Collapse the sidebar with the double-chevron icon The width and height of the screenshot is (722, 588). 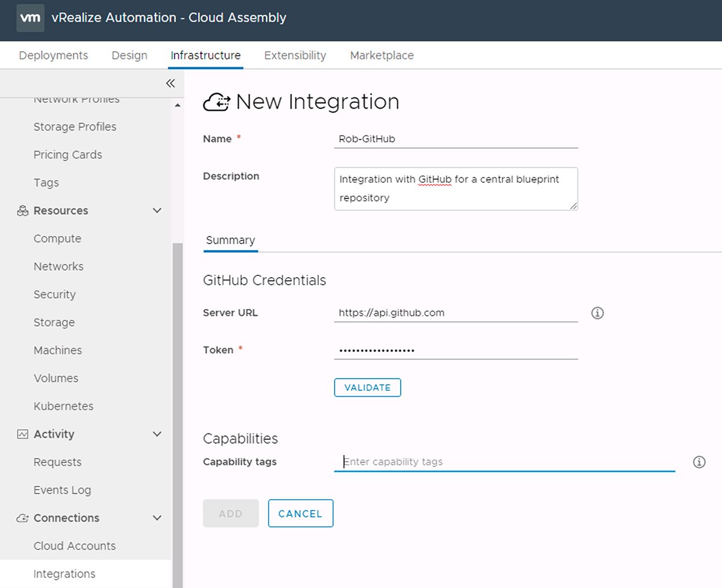point(170,83)
